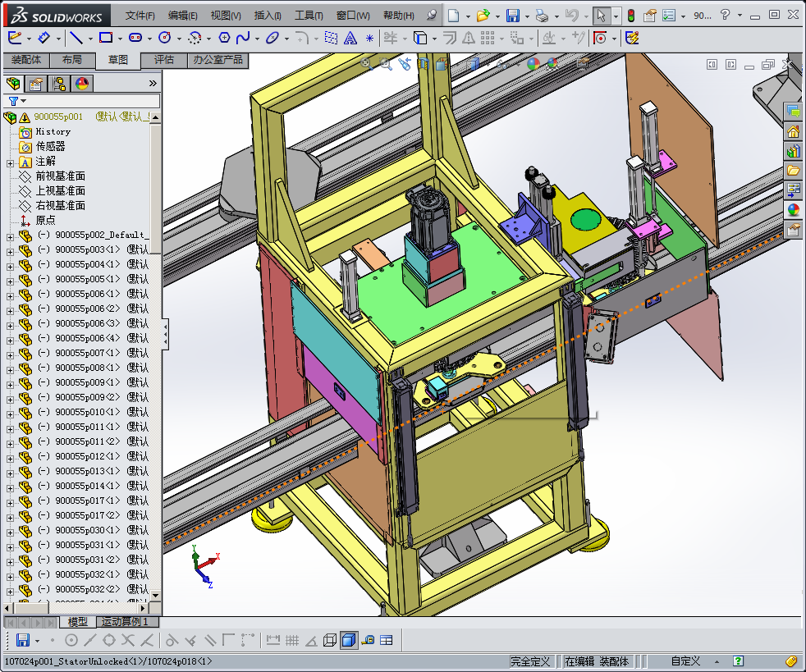Viewport: 806px width, 672px height.
Task: Click the status bar help icon
Action: click(738, 661)
